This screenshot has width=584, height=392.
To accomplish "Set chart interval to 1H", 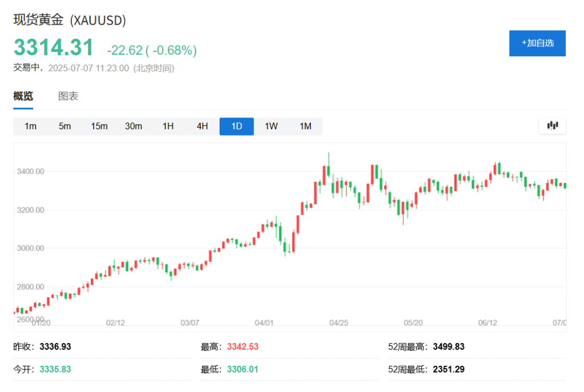I will [168, 126].
